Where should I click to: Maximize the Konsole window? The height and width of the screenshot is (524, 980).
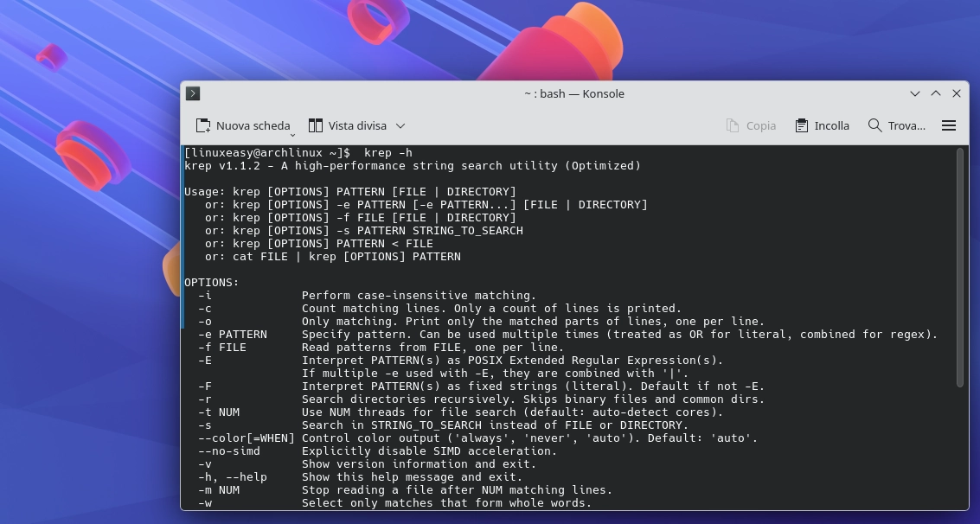pyautogui.click(x=935, y=93)
